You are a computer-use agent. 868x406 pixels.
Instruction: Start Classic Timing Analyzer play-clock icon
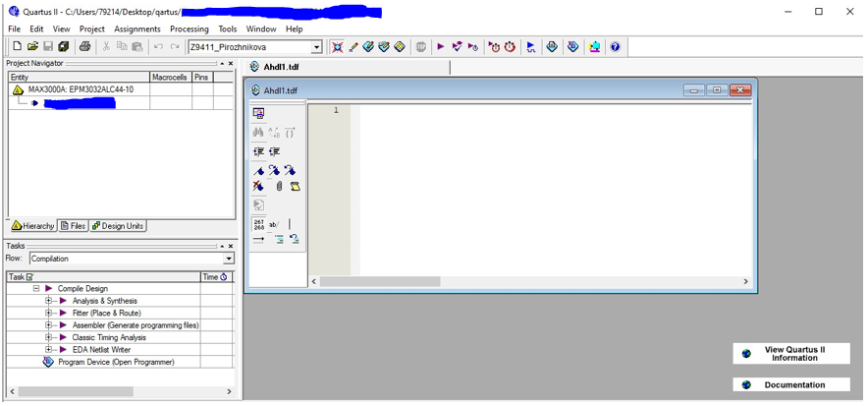coord(472,47)
